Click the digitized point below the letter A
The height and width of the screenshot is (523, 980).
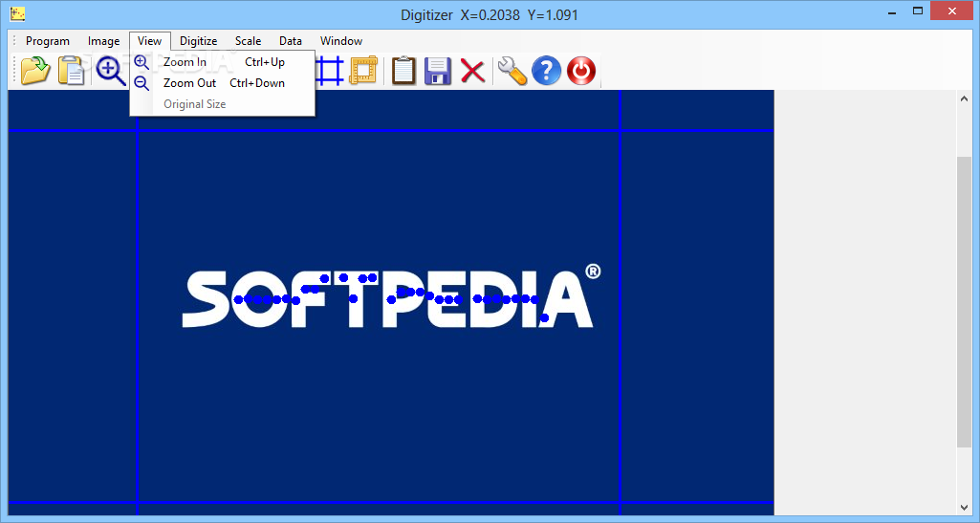544,318
